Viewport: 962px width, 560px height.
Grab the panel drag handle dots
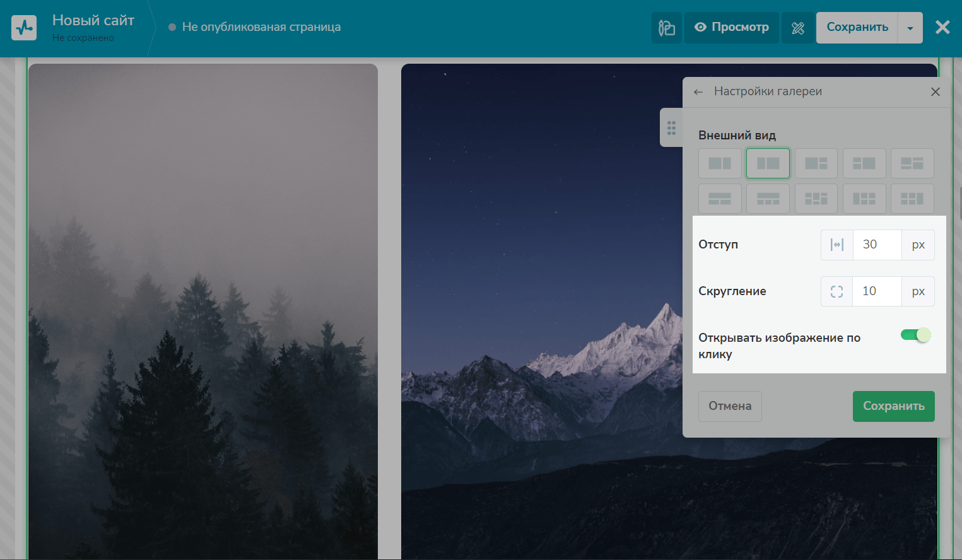[671, 128]
